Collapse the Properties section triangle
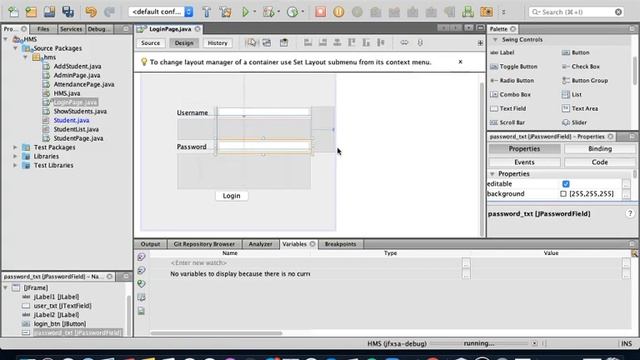Screen dimensions: 640x360 (x=492, y=174)
